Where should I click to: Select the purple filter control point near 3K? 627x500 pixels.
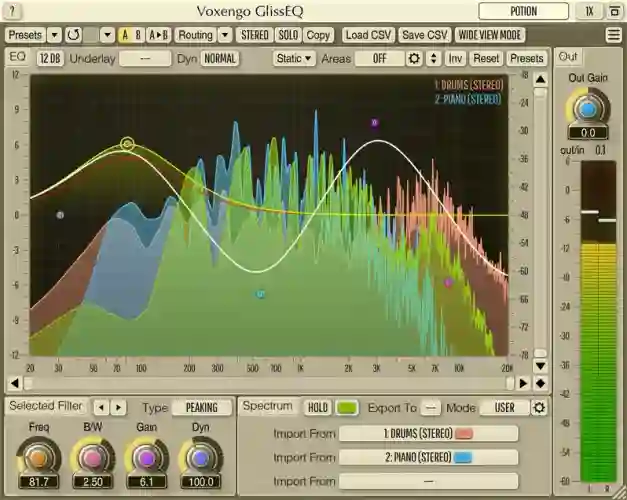click(x=374, y=123)
